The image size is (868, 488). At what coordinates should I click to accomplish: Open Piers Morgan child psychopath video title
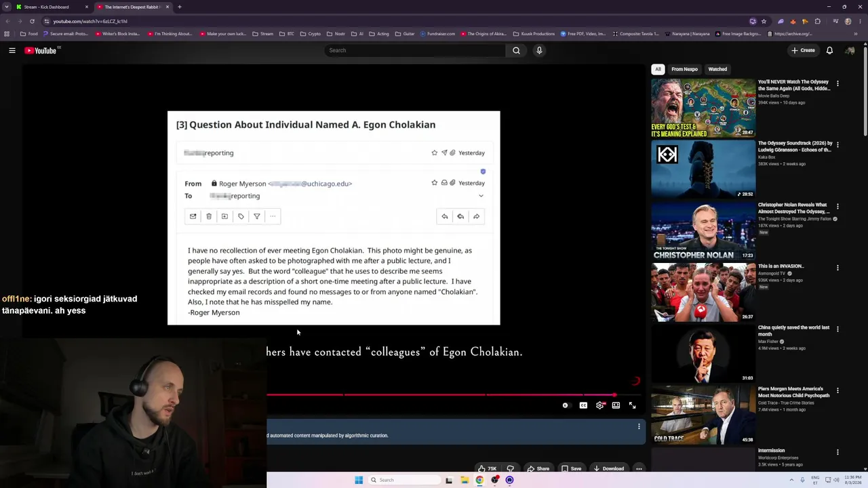(794, 392)
